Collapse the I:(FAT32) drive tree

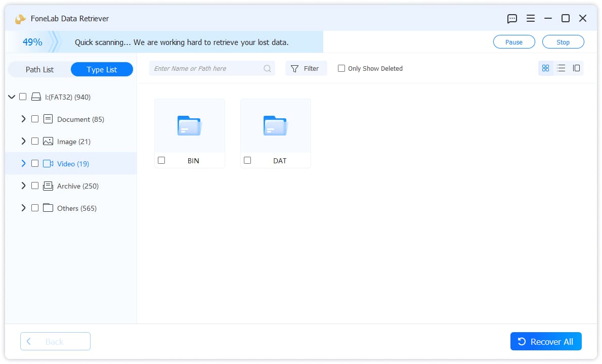point(12,97)
